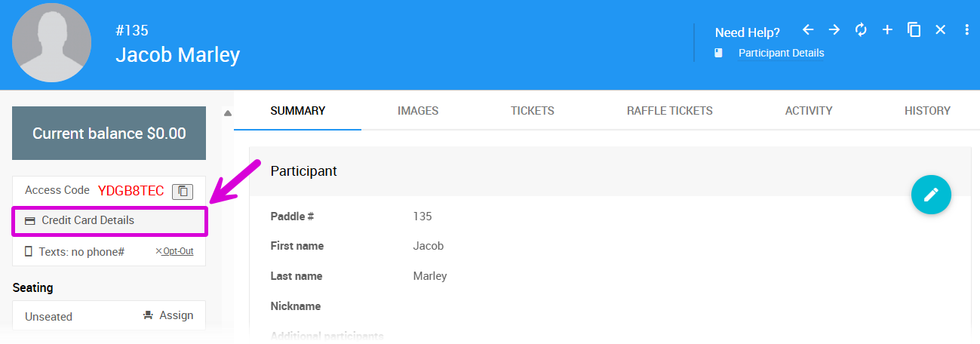The image size is (980, 344).
Task: Close the participant details panel
Action: tap(940, 30)
